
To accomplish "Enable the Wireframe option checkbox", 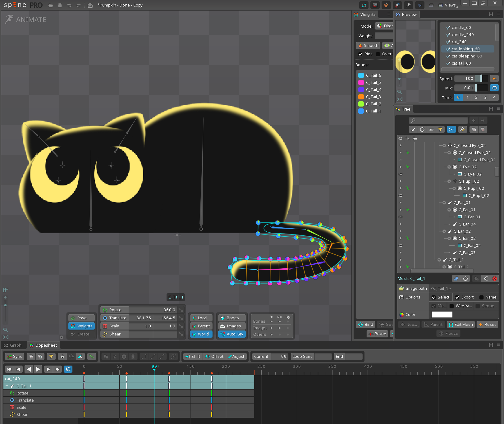I will (x=452, y=306).
